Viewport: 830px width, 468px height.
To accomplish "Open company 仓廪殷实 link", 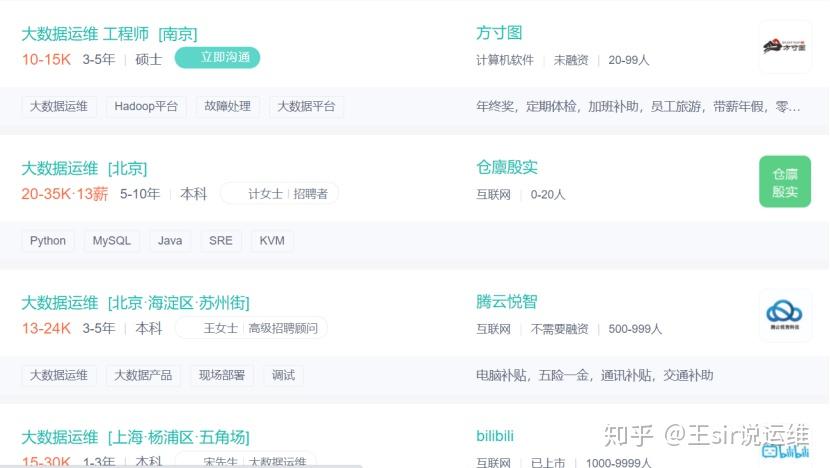I will pyautogui.click(x=507, y=167).
